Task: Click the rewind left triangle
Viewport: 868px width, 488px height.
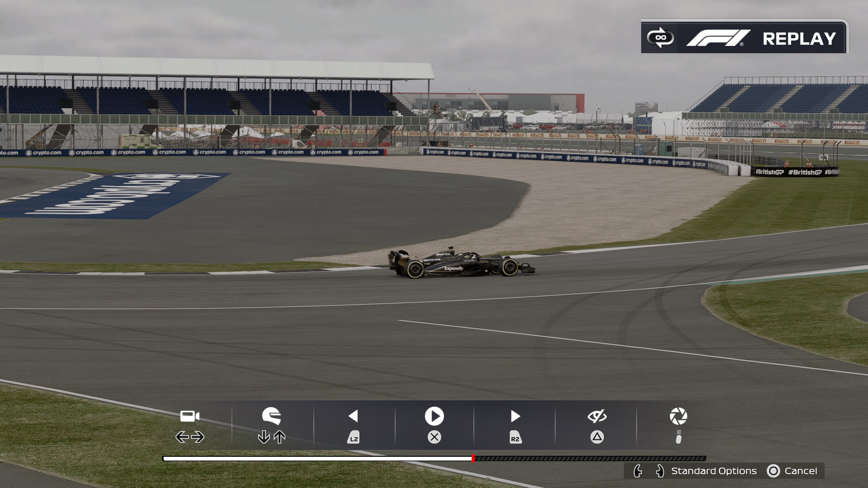Action: point(353,416)
